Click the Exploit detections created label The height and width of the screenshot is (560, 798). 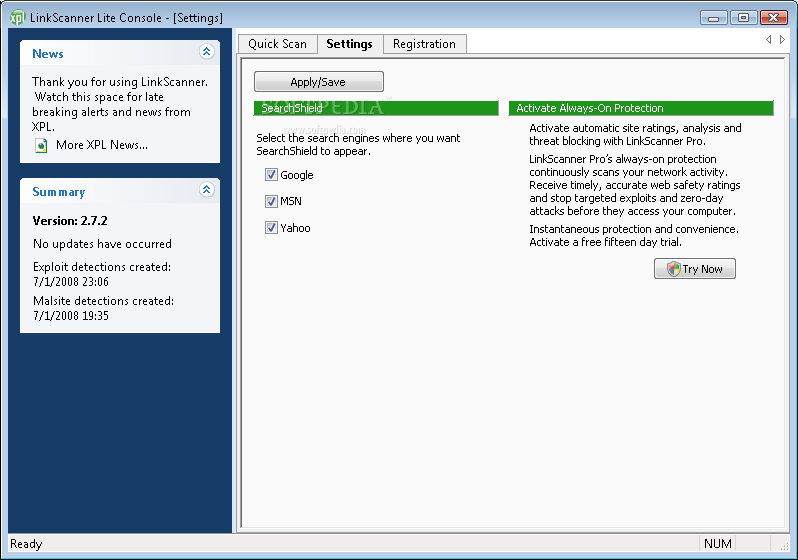pos(102,267)
